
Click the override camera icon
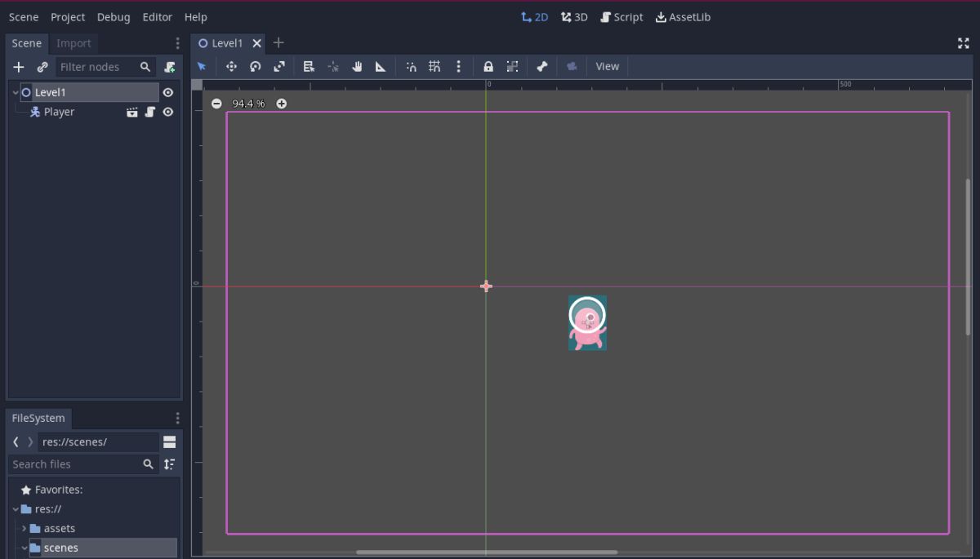pyautogui.click(x=572, y=66)
